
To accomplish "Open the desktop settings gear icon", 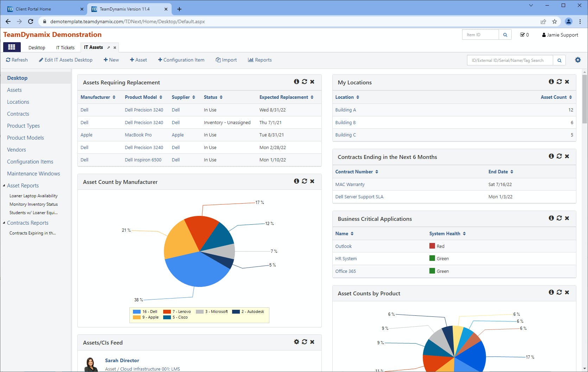I will click(578, 60).
